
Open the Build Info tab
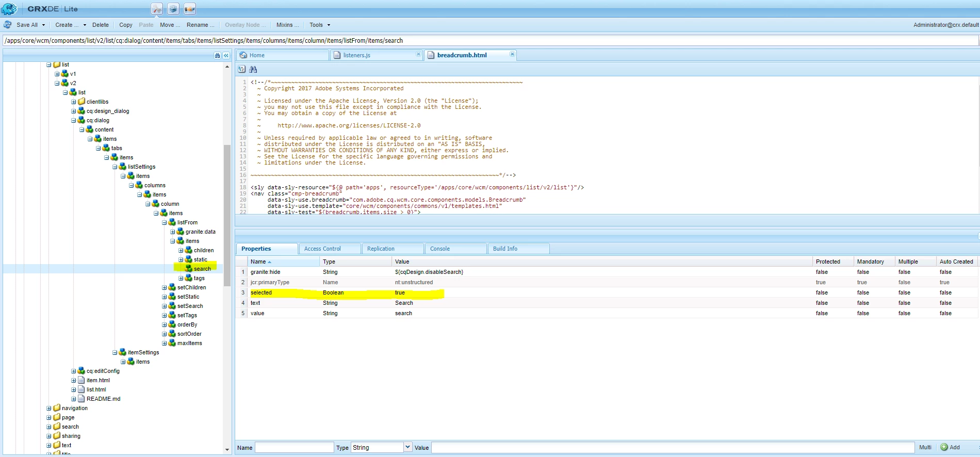click(519, 249)
